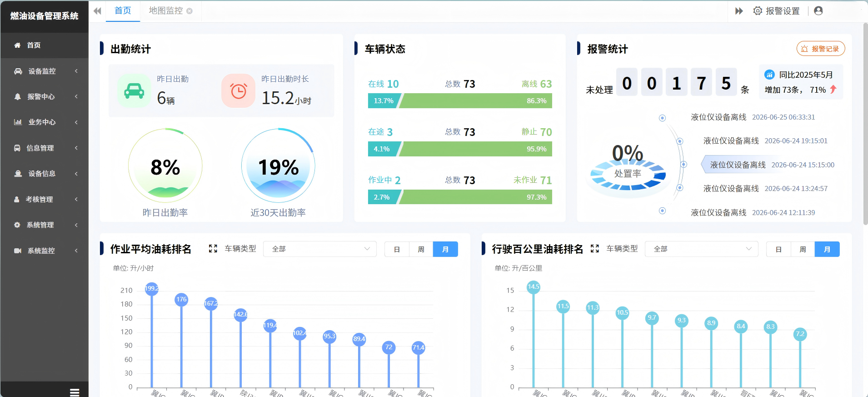This screenshot has width=868, height=397.
Task: Select 周 in 作业平均油耗排名 period toggle
Action: 421,249
